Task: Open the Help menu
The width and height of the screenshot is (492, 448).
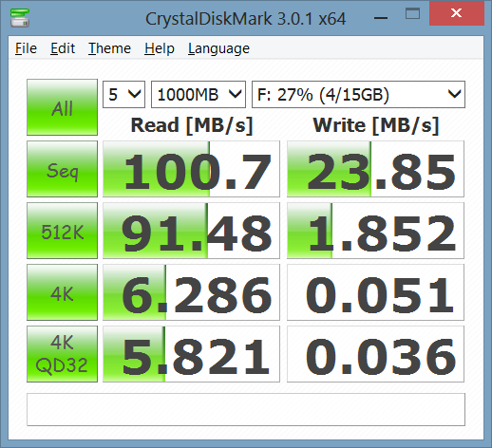Action: coord(160,48)
